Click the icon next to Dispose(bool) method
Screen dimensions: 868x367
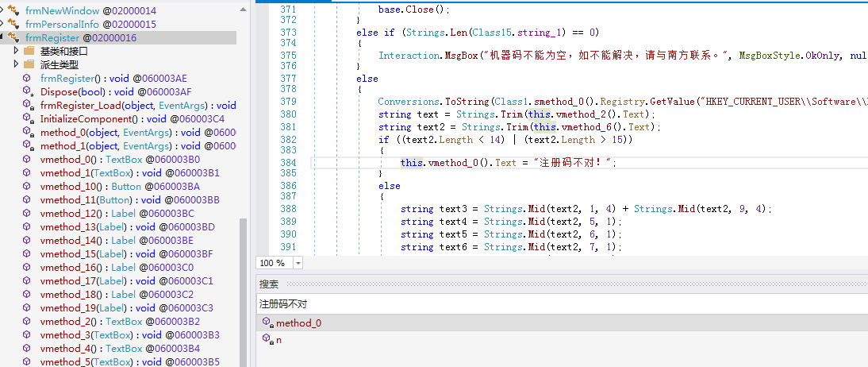pos(28,91)
